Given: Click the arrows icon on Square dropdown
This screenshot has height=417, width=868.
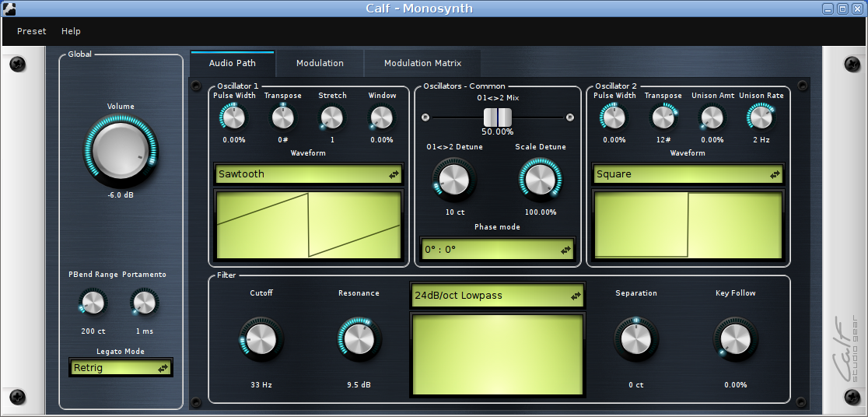Looking at the screenshot, I should (775, 174).
